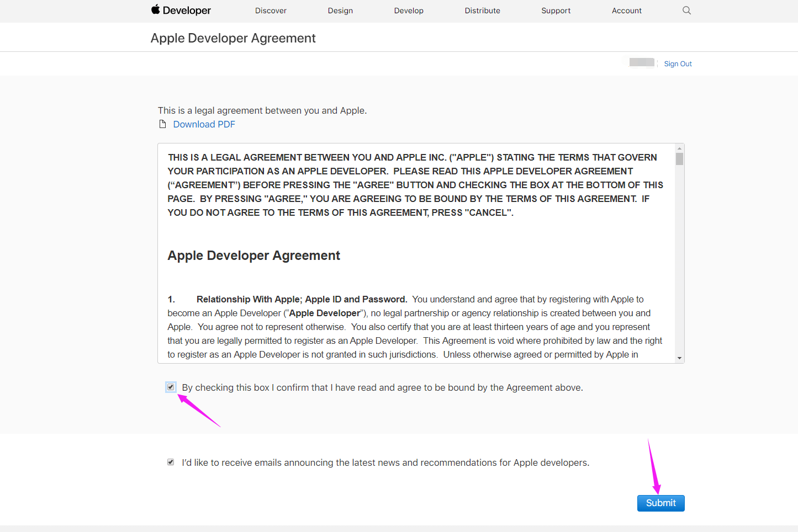Open the Account menu
Screen dimensions: 798x532
pos(626,10)
